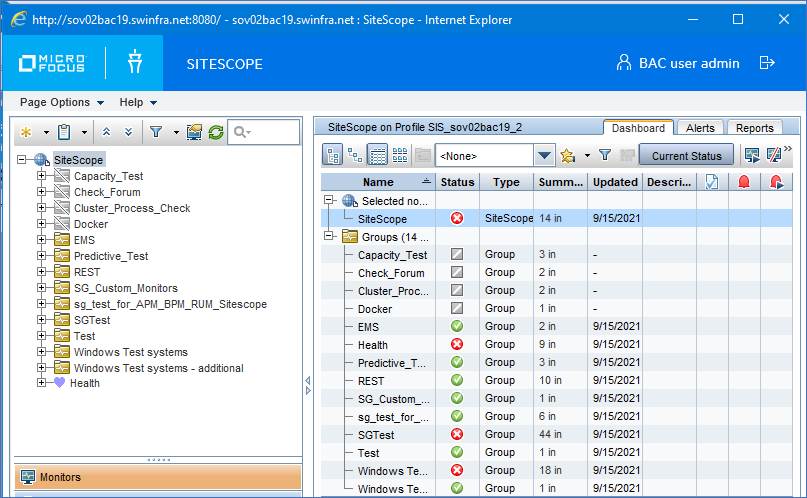The height and width of the screenshot is (498, 807).
Task: Click the dashboard filter funnel icon
Action: tap(604, 156)
